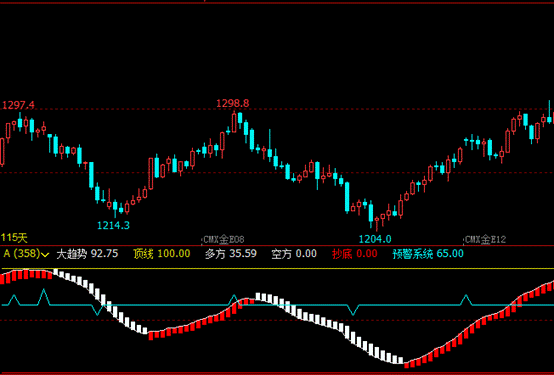
Task: Click the 多方 35.59 indicator value
Action: [x=231, y=253]
